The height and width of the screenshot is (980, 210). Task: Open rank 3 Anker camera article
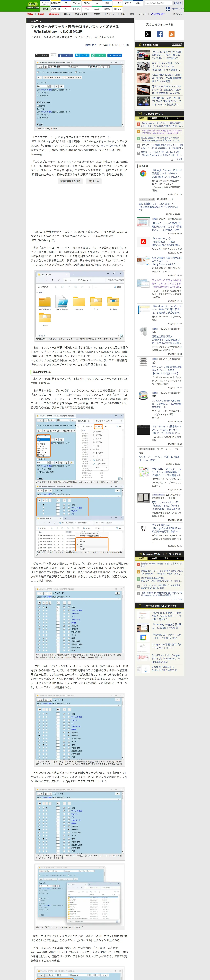[x=162, y=139]
